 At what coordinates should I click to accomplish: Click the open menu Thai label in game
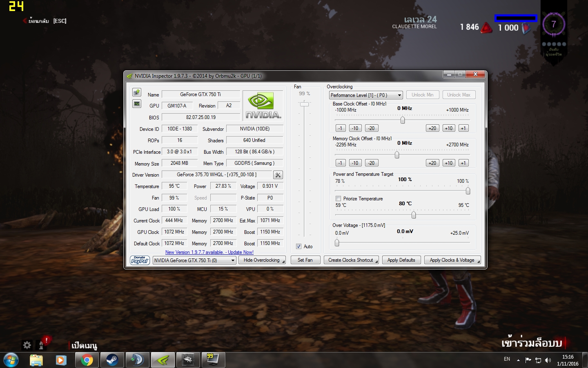(84, 346)
